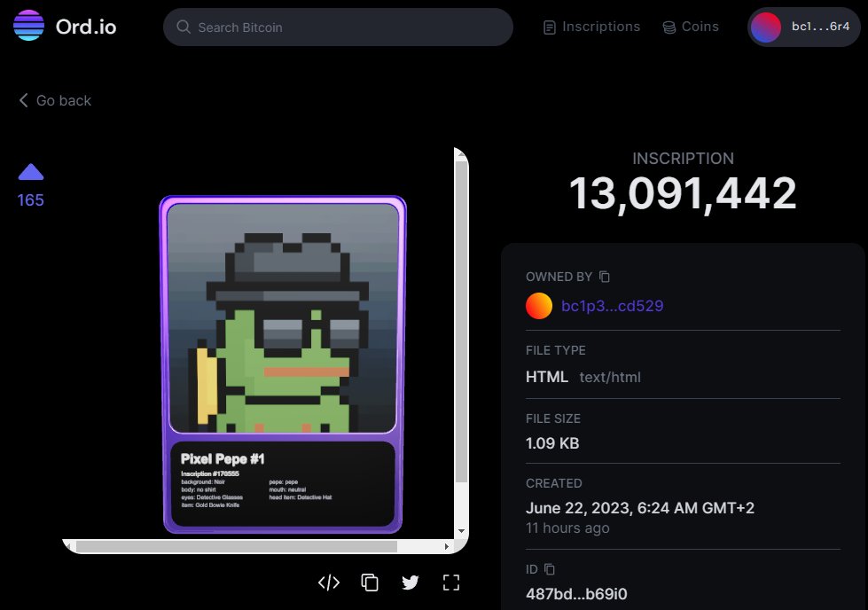Image resolution: width=868 pixels, height=610 pixels.
Task: Click the preview scroll up arrow
Action: (x=461, y=156)
